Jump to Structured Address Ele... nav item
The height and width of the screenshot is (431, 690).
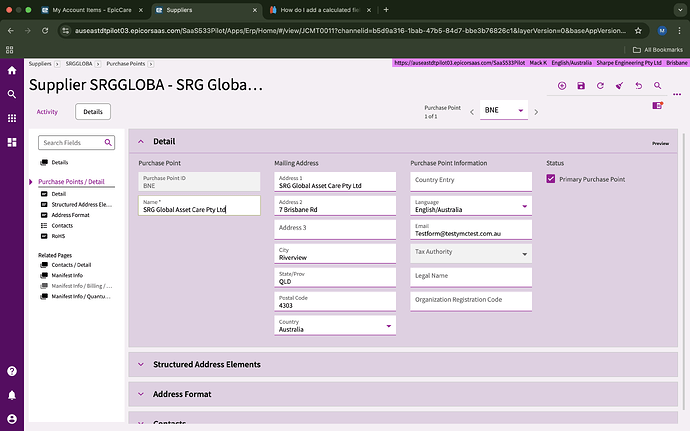click(x=81, y=205)
